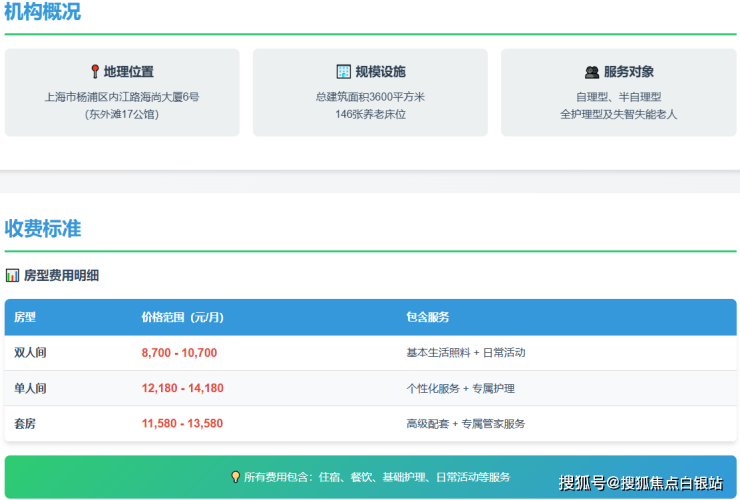Select the 双人间 table row label
Screen dimensions: 740x500
coord(30,353)
